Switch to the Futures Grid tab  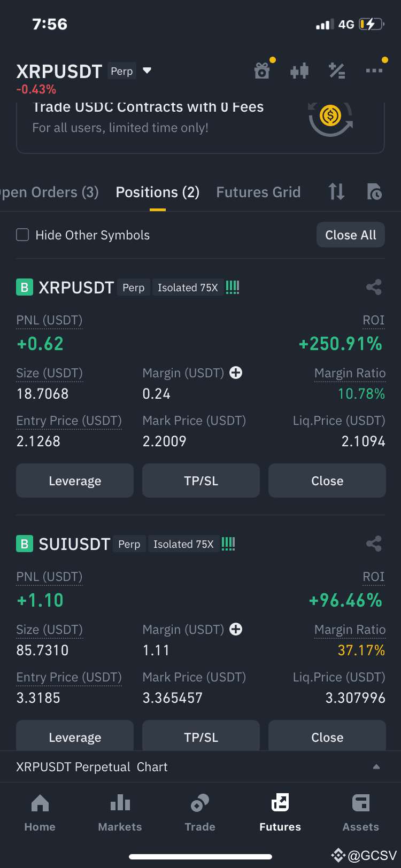[258, 192]
